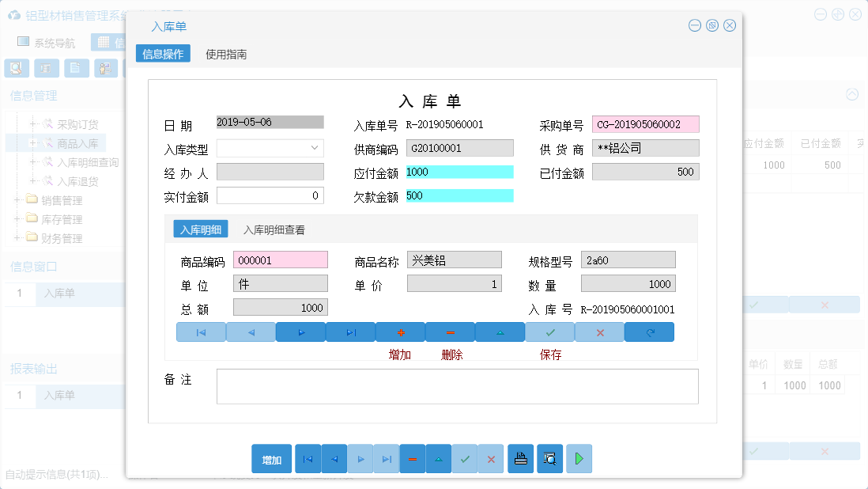
Task: Click the magnifier search icon in the left toolbar
Action: click(x=16, y=68)
